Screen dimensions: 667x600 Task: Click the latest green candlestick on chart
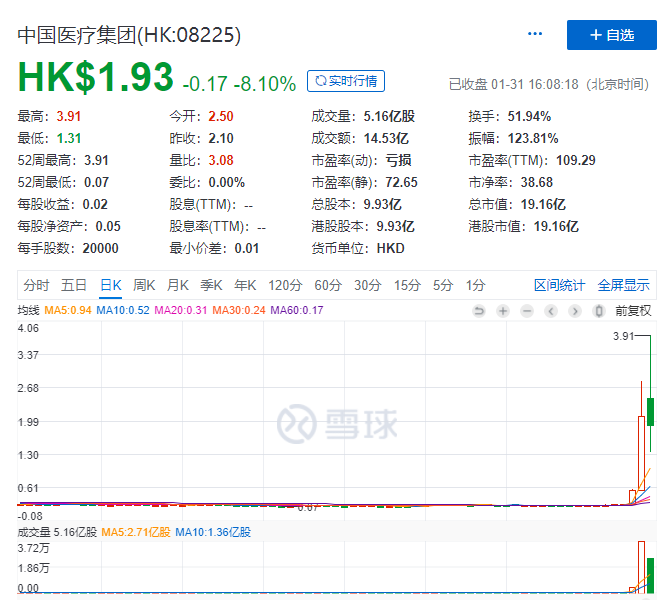click(x=651, y=411)
